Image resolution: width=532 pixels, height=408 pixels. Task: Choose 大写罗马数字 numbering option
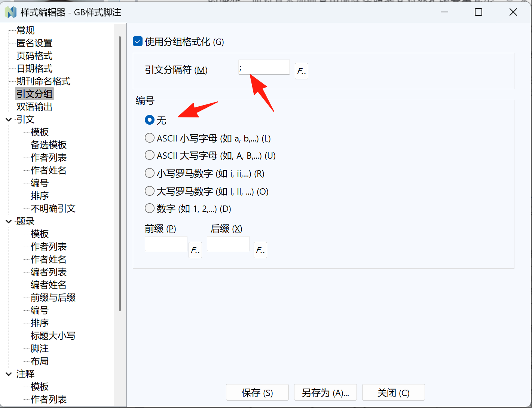pos(150,191)
